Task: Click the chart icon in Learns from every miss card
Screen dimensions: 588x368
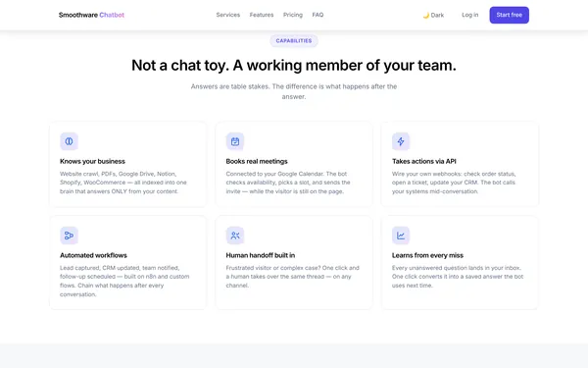Action: [x=401, y=236]
